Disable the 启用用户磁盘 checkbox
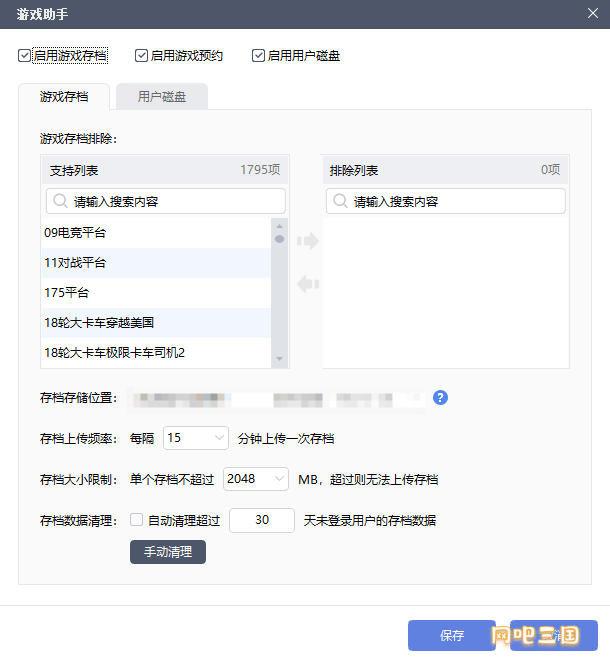Viewport: 610px width, 660px height. [x=259, y=56]
